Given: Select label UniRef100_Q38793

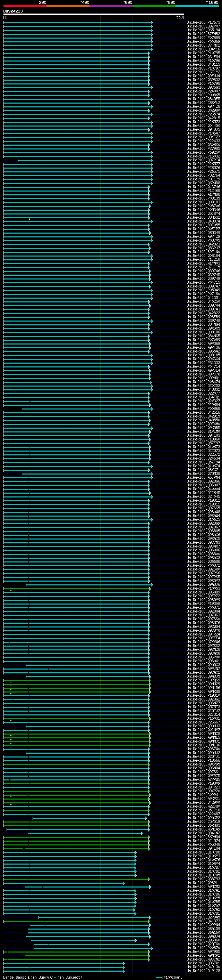Looking at the screenshot, I should [203, 879].
